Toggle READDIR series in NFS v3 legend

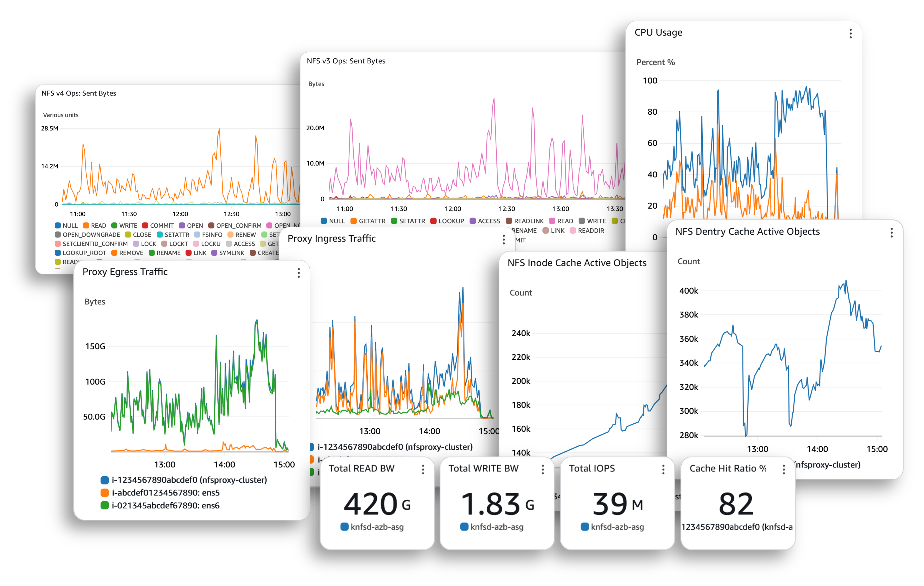point(587,231)
